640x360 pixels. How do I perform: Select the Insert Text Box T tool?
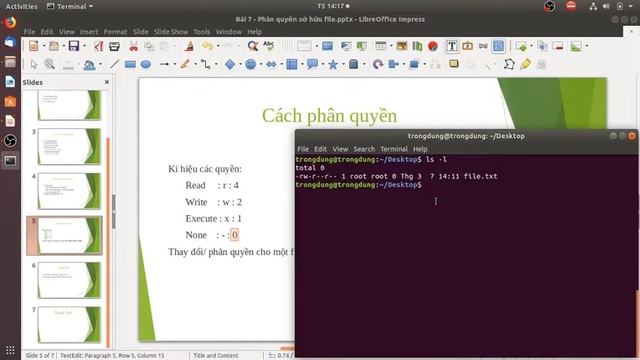tap(452, 46)
